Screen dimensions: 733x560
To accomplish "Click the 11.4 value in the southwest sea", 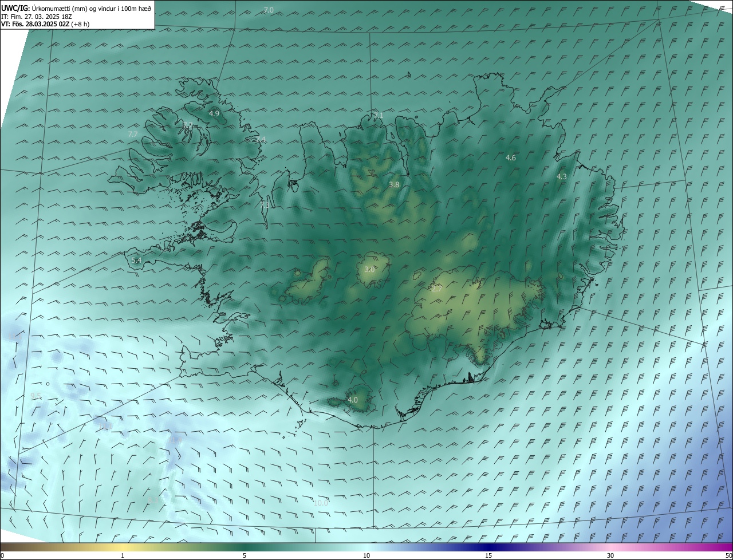I will point(175,440).
